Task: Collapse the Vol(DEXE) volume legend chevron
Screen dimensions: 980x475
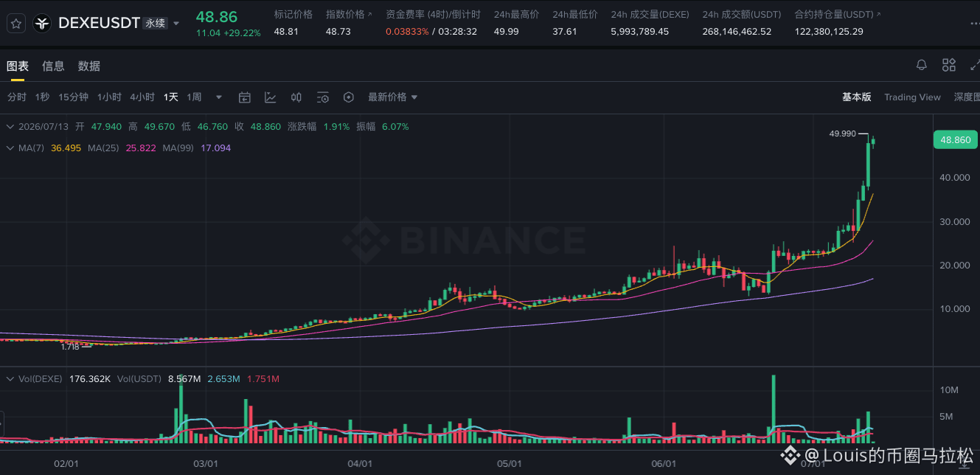Action: coord(10,379)
